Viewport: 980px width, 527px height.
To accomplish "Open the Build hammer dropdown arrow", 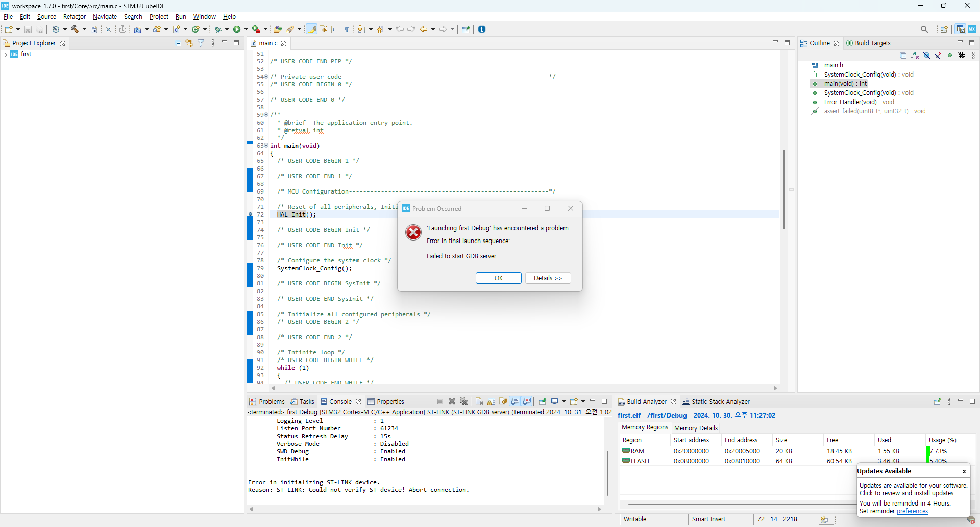I will point(84,29).
